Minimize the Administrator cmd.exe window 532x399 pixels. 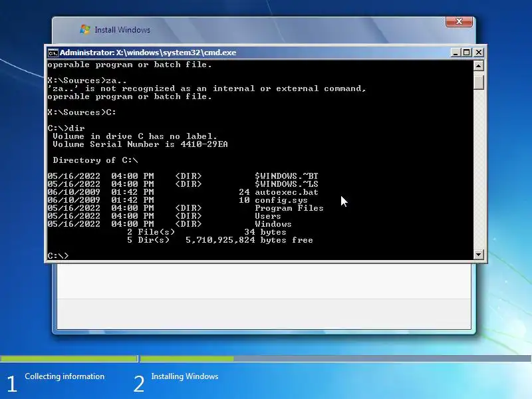(x=456, y=53)
